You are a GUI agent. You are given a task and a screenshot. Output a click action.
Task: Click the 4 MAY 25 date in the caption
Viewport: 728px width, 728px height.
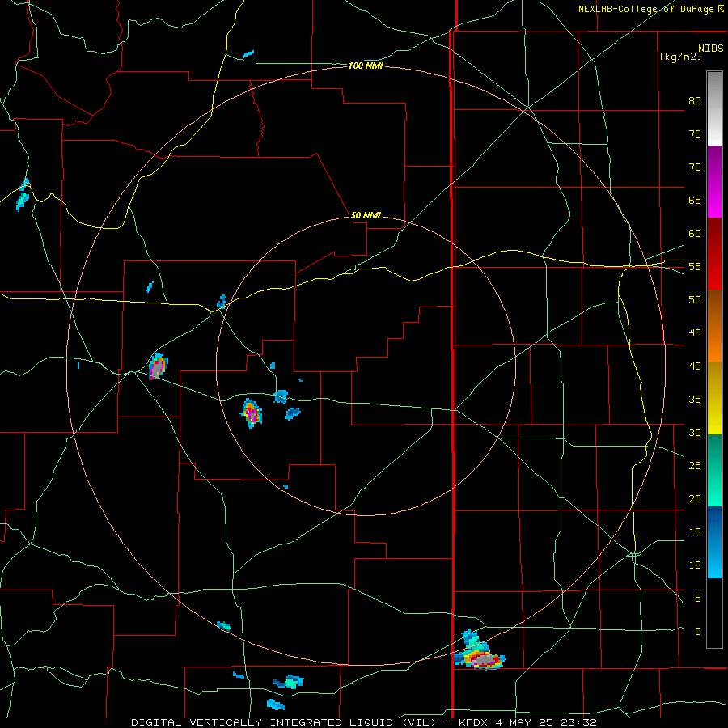coord(526,722)
